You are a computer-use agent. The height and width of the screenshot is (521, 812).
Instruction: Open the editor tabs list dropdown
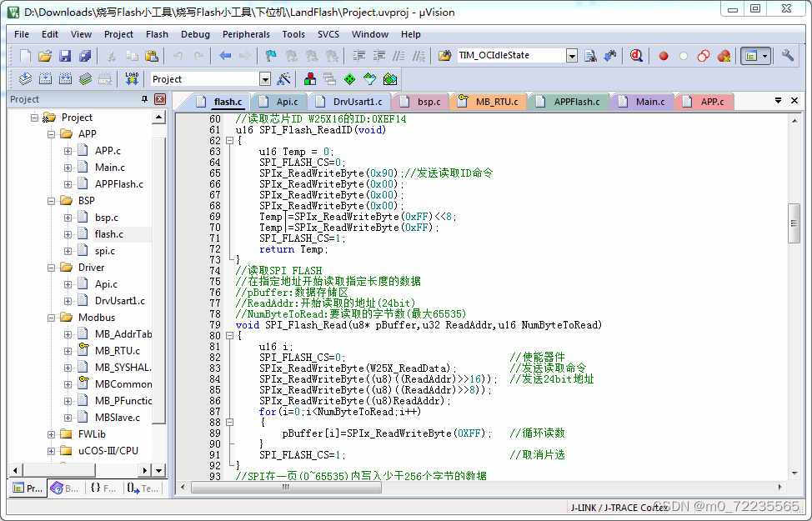tap(778, 101)
